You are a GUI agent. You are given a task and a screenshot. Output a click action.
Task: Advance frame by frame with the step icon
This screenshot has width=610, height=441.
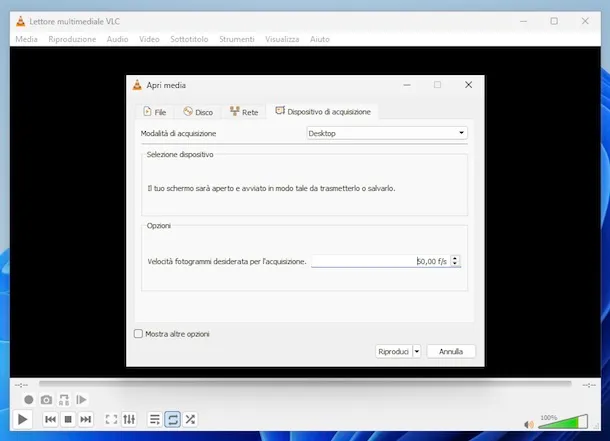(x=81, y=400)
